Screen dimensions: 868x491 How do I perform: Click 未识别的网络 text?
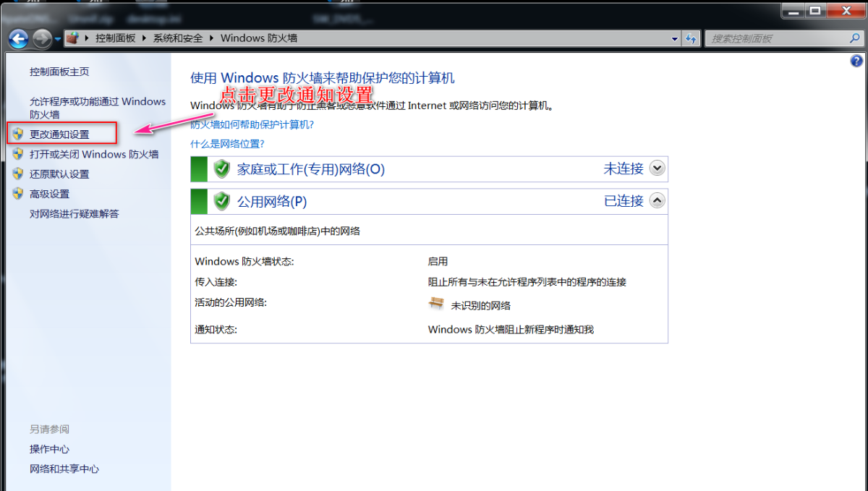[x=481, y=306]
